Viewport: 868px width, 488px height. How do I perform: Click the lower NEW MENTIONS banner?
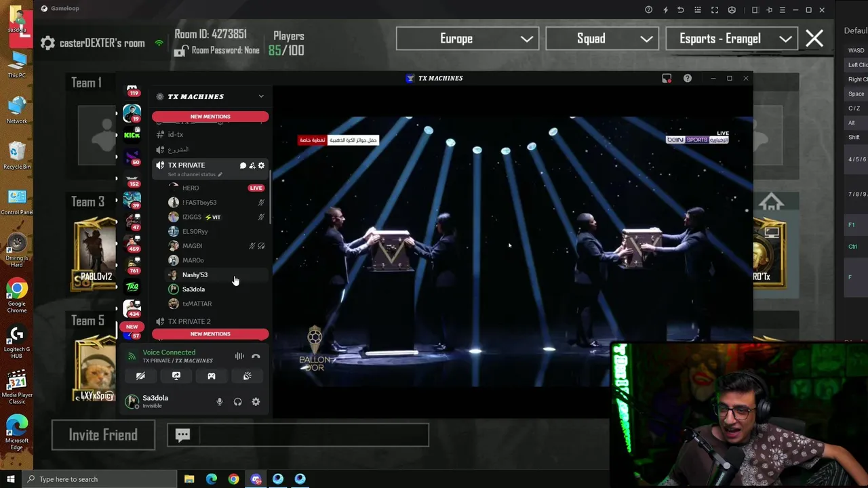210,334
